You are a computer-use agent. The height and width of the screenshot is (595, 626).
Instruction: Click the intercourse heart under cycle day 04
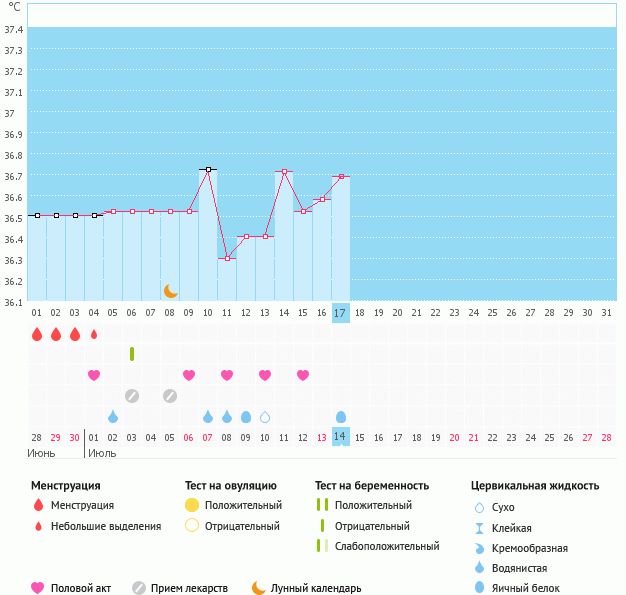click(x=94, y=375)
